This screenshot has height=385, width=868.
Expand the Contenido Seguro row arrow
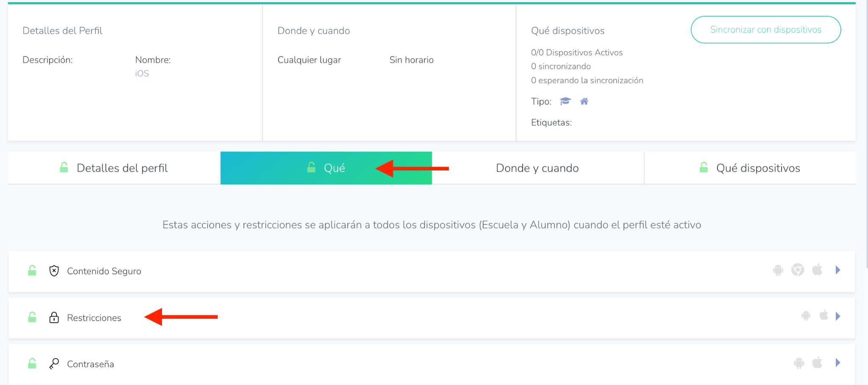[838, 270]
